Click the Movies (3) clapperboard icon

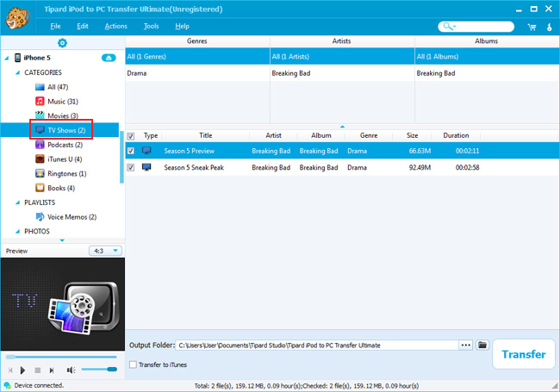click(x=40, y=115)
